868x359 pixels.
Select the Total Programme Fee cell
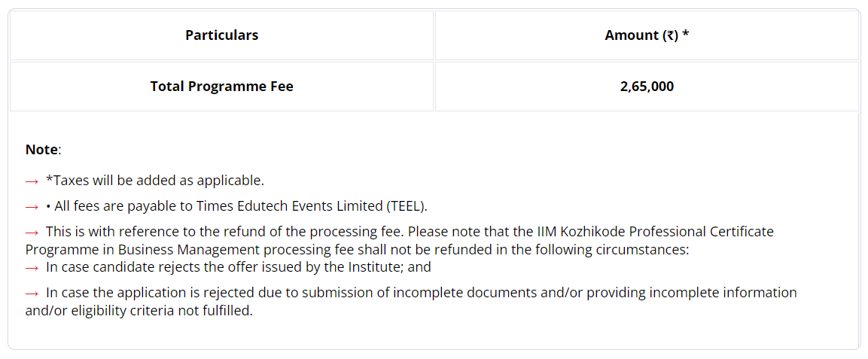point(221,87)
